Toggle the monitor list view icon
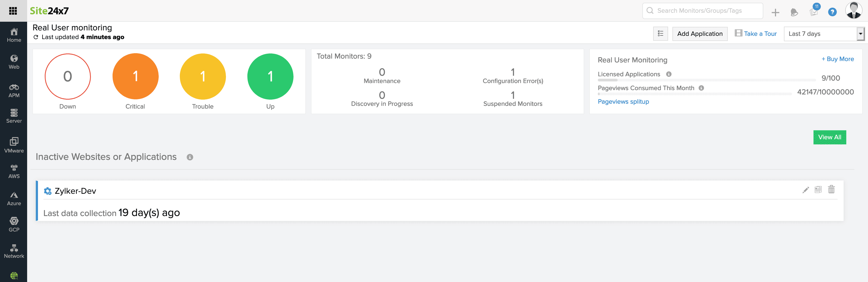Image resolution: width=868 pixels, height=282 pixels. (x=660, y=33)
